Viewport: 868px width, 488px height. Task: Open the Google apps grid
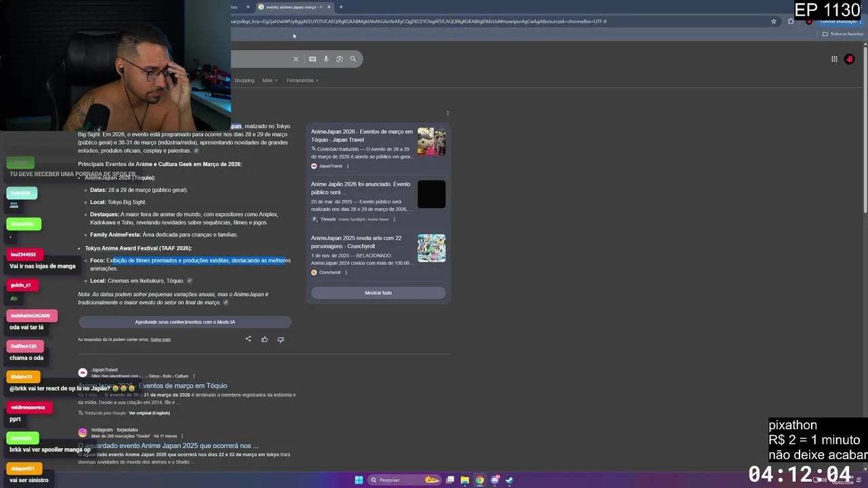[834, 59]
